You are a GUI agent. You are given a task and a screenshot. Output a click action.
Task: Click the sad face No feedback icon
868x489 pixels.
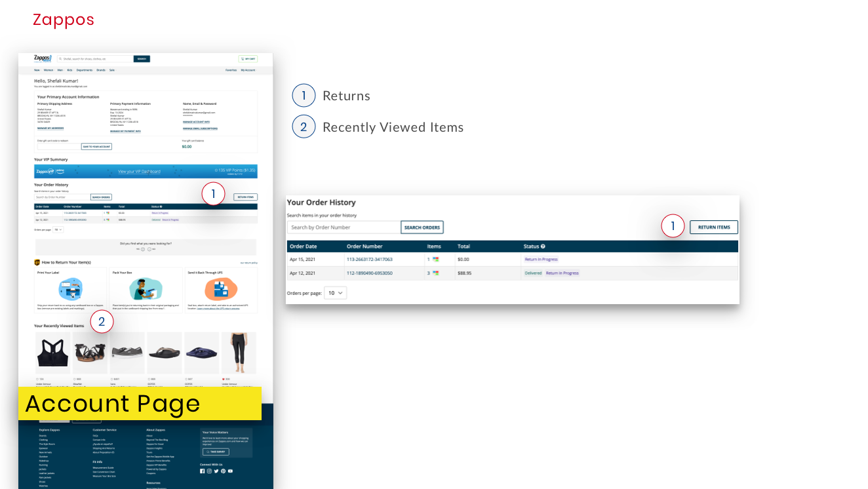point(149,249)
